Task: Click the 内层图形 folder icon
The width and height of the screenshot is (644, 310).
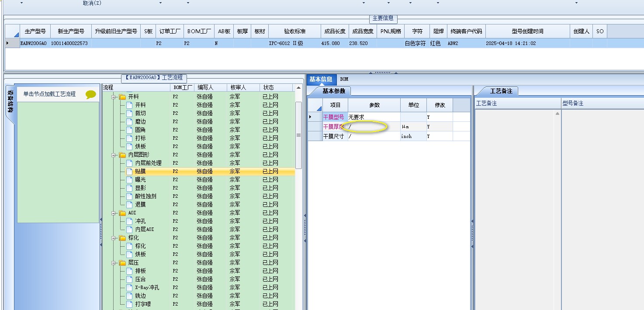Action: 122,155
